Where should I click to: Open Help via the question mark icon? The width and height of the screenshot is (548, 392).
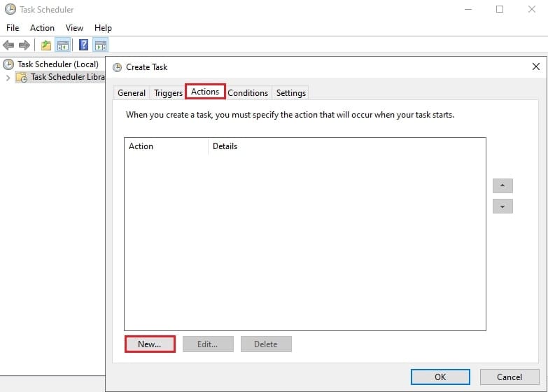(x=83, y=45)
